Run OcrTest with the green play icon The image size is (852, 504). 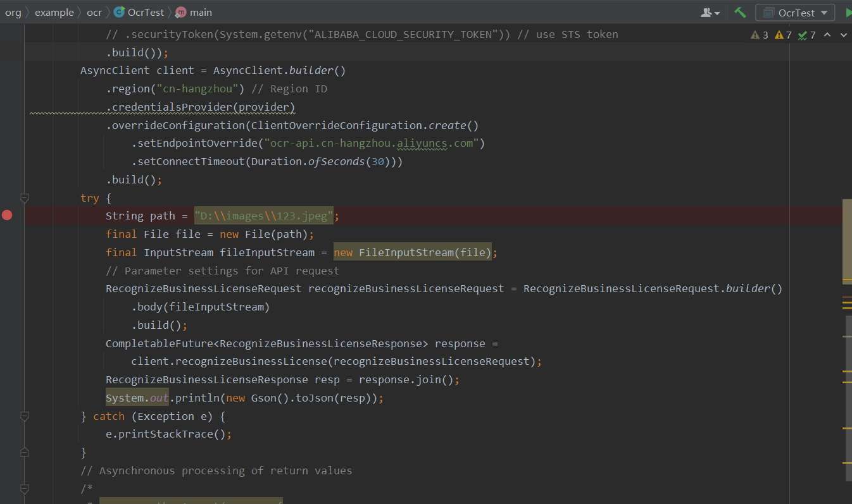point(848,12)
